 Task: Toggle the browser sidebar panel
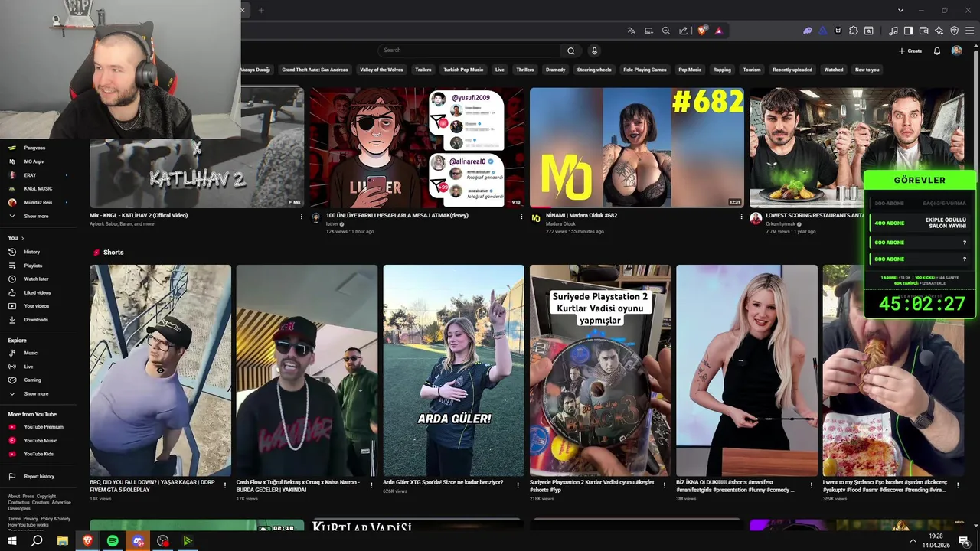coord(908,31)
